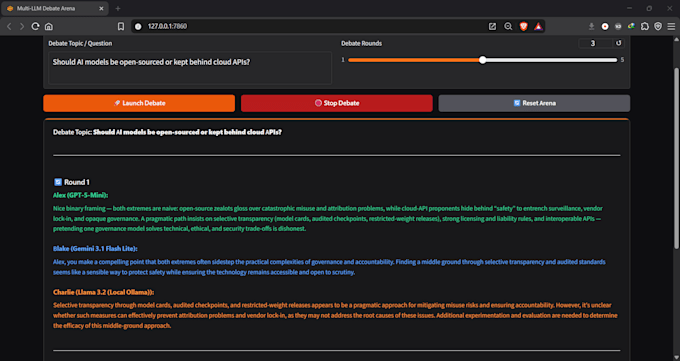680x361 pixels.
Task: Open the zoom magnifier icon in address bar
Action: click(x=508, y=26)
